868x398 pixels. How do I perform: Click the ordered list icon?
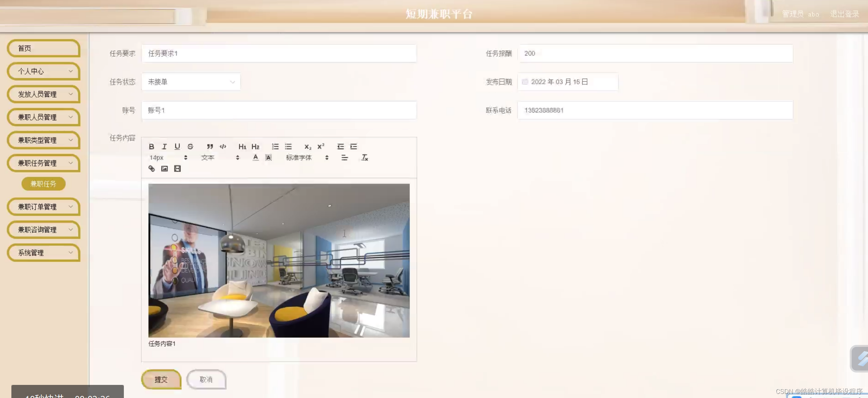(x=275, y=146)
